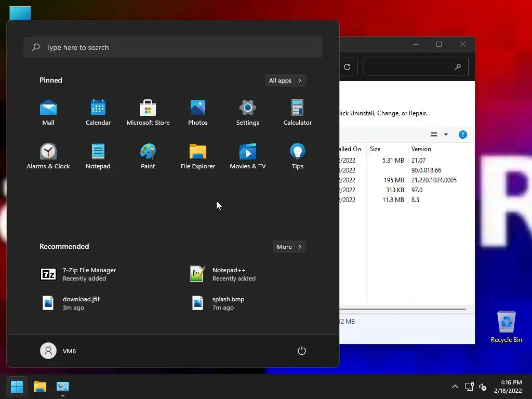The image size is (532, 399).
Task: Launch the Calculator app
Action: pyautogui.click(x=298, y=113)
